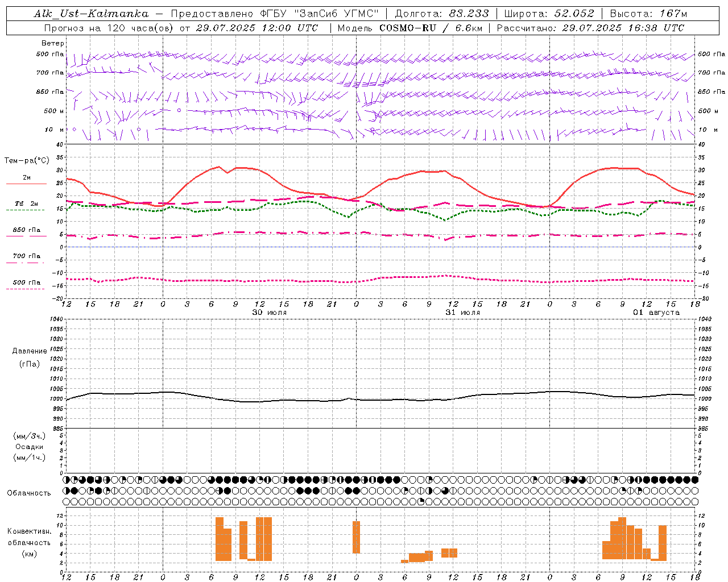Click the dotted legend line under 500 гПа temperature legend
The image size is (728, 582).
pyautogui.click(x=25, y=289)
